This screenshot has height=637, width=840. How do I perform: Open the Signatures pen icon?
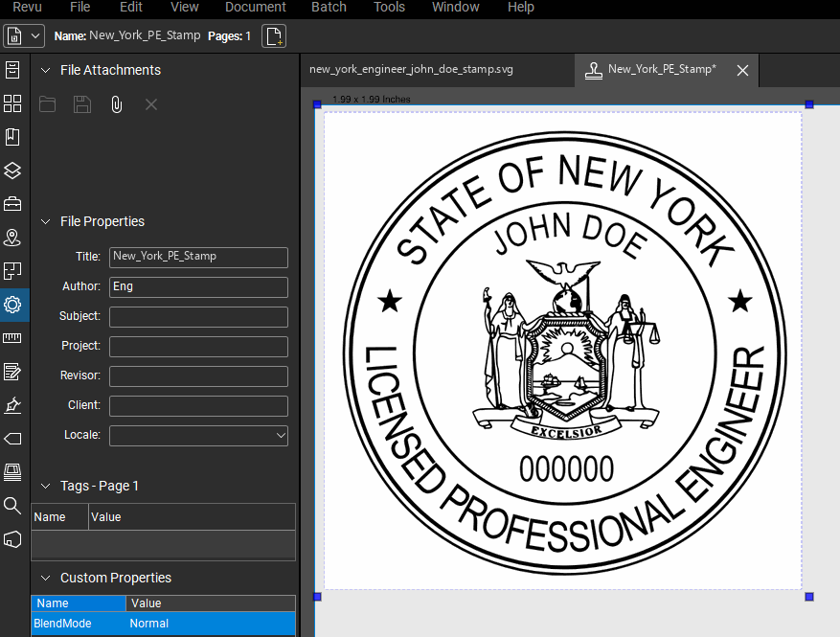pyautogui.click(x=12, y=405)
